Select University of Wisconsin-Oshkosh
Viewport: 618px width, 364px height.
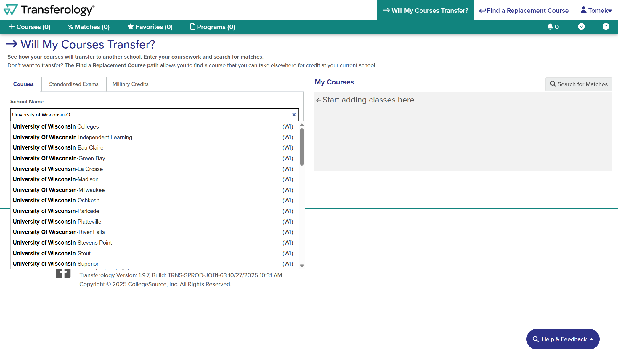[155, 201]
